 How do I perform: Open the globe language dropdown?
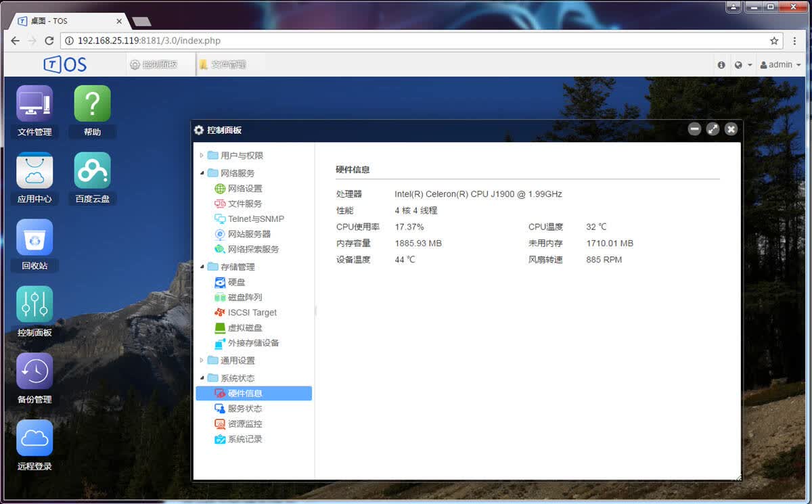tap(742, 65)
